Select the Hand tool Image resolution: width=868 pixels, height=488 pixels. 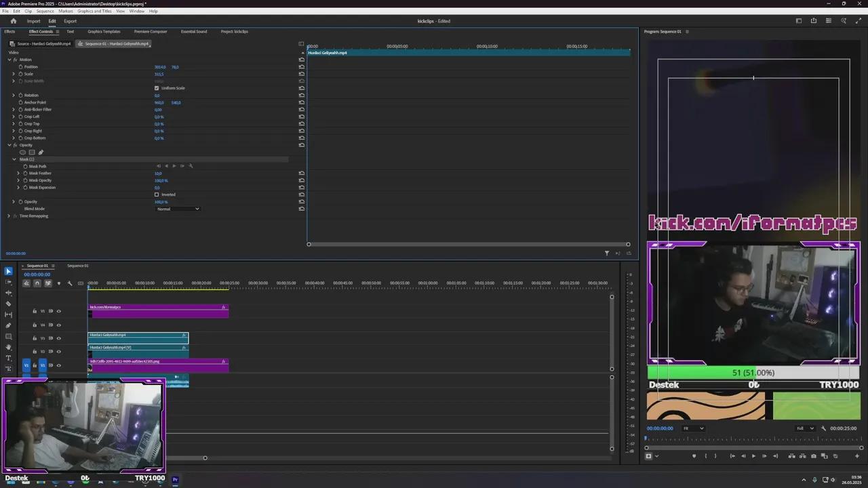point(8,347)
